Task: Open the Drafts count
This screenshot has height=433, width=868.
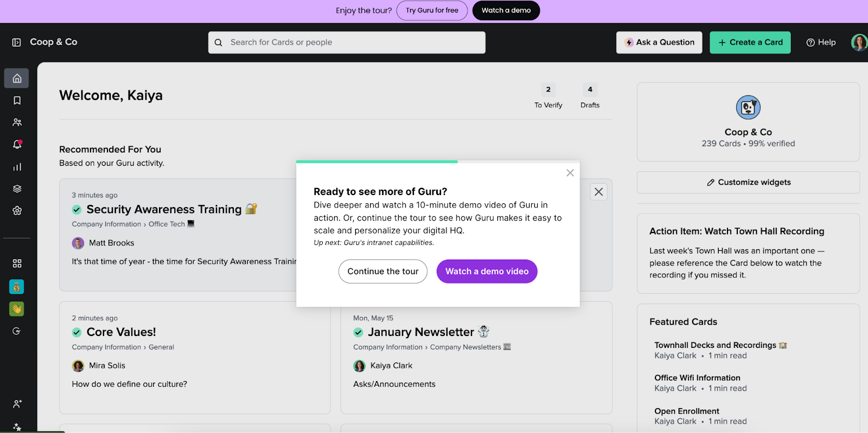Action: 590,96
